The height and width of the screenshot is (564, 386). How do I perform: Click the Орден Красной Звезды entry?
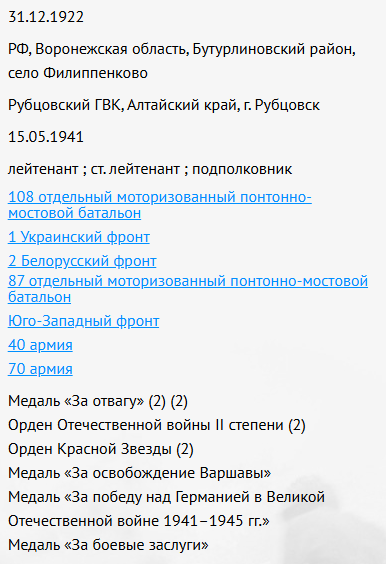pyautogui.click(x=101, y=449)
